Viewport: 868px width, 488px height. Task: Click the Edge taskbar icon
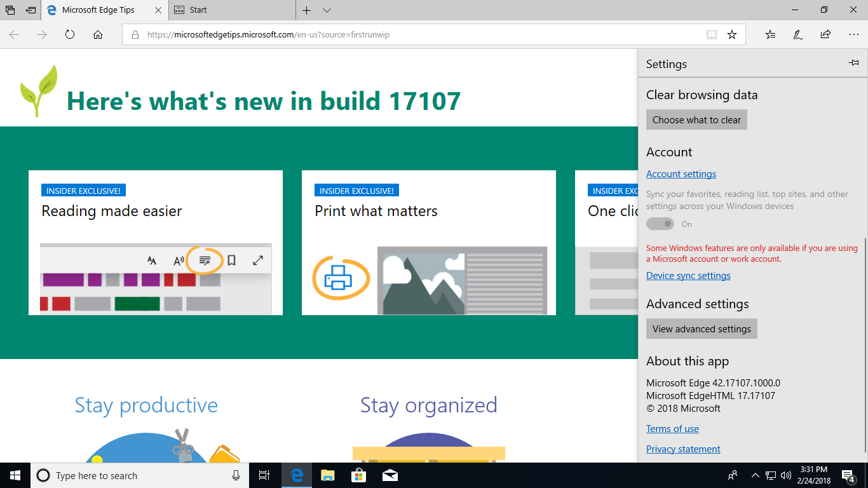click(x=297, y=475)
